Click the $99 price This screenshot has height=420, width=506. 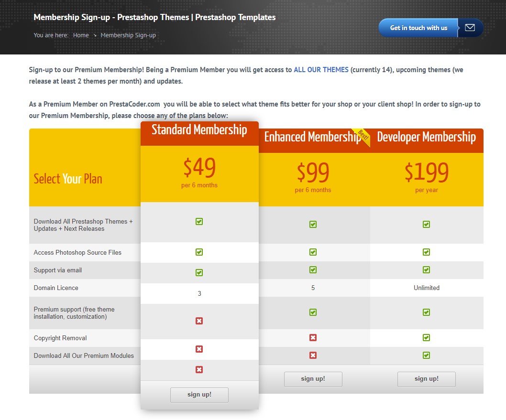(x=313, y=173)
